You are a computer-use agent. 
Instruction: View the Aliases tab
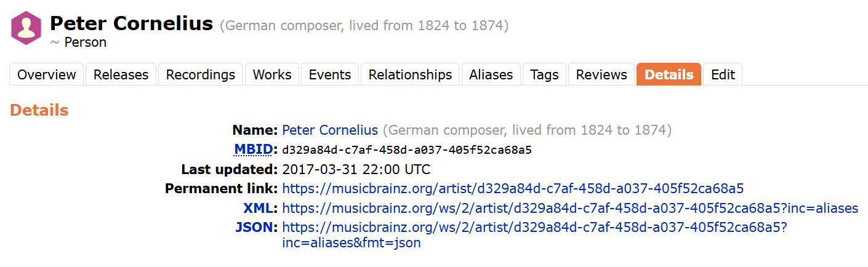(x=491, y=74)
